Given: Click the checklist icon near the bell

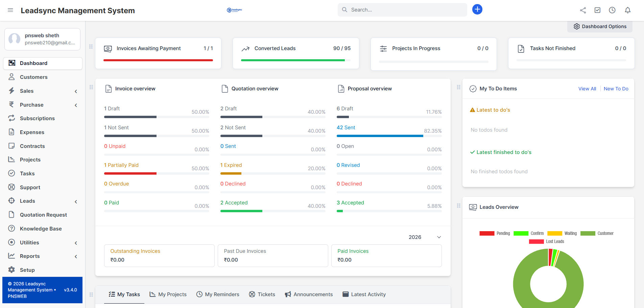Looking at the screenshot, I should (x=597, y=10).
